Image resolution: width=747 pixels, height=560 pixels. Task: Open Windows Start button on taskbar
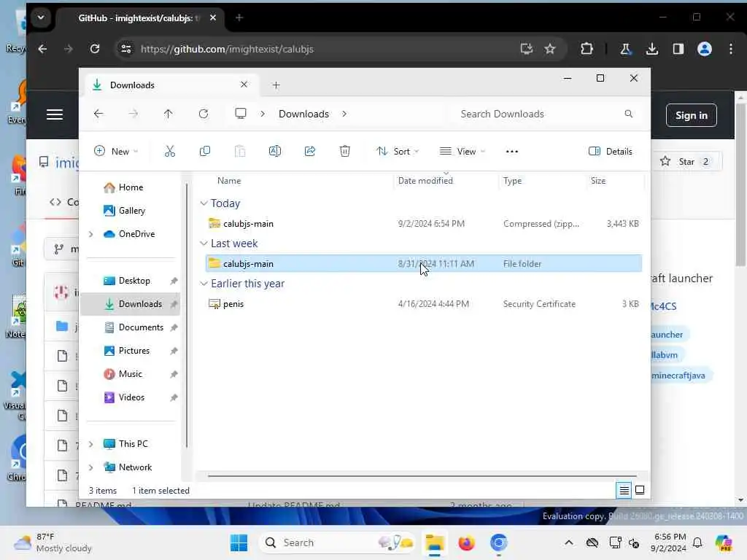(x=239, y=542)
